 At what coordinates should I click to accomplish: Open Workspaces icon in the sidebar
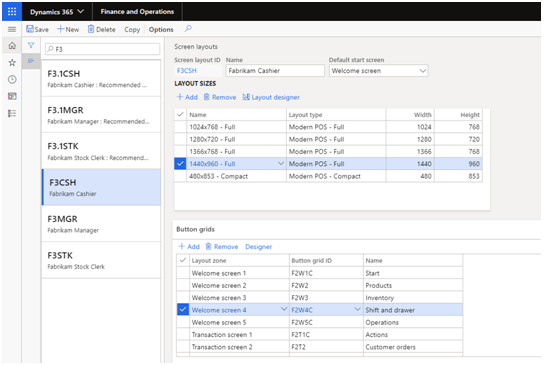point(12,96)
